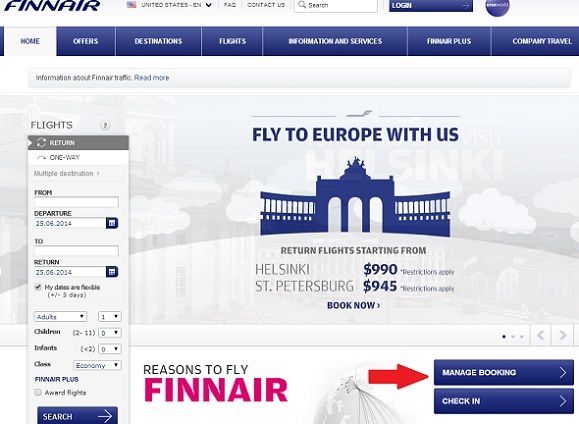579x424 pixels.
Task: Show previous banner slide arrow
Action: coord(541,335)
